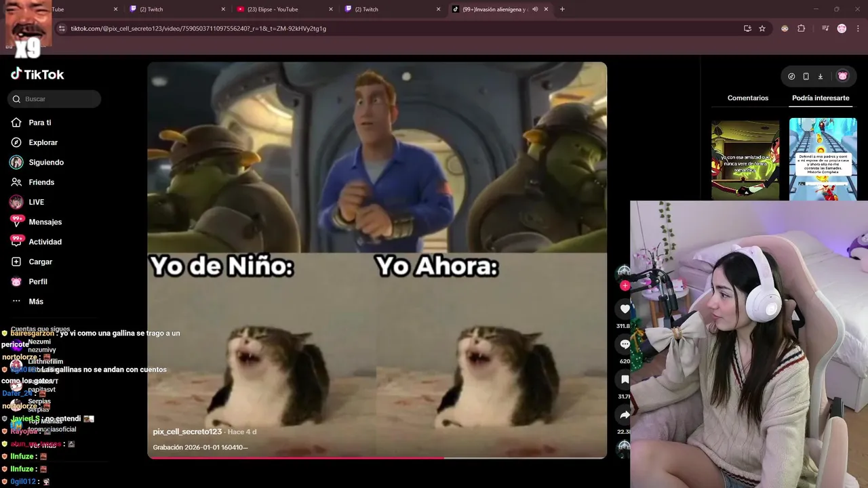868x488 pixels.
Task: Close the Elipse - YouTube tab
Action: click(331, 9)
